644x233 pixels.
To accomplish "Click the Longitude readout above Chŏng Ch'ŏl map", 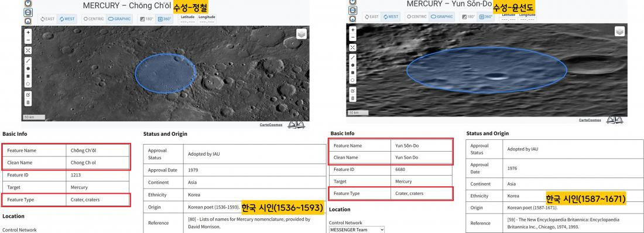I will click(x=207, y=19).
